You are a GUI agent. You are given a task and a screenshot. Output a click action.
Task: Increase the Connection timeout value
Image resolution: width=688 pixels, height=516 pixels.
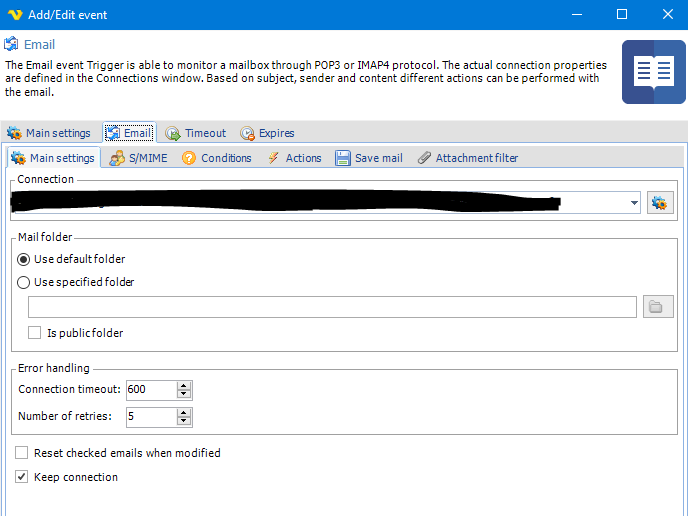pos(184,385)
